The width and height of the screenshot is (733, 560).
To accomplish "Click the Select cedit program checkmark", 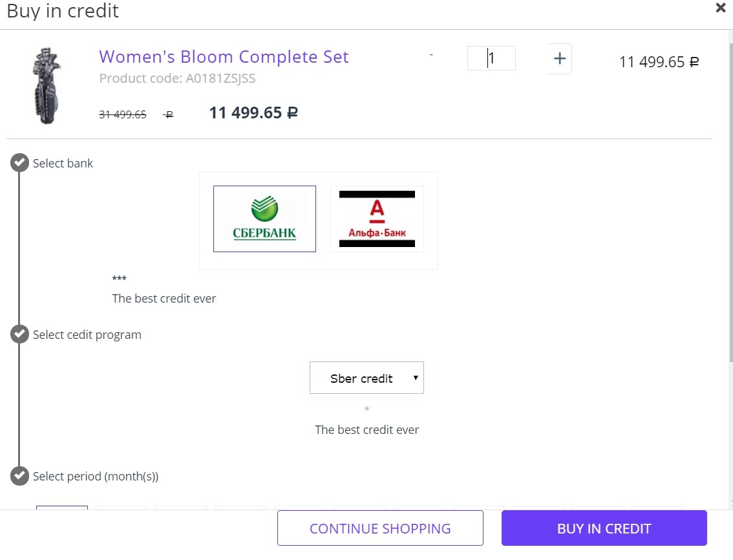I will point(19,334).
